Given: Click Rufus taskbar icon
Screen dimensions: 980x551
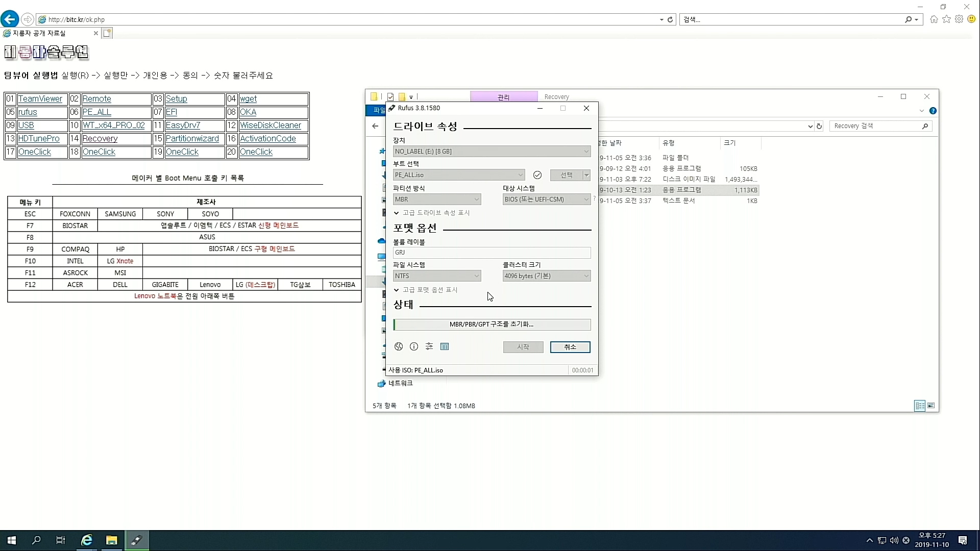Looking at the screenshot, I should point(136,540).
